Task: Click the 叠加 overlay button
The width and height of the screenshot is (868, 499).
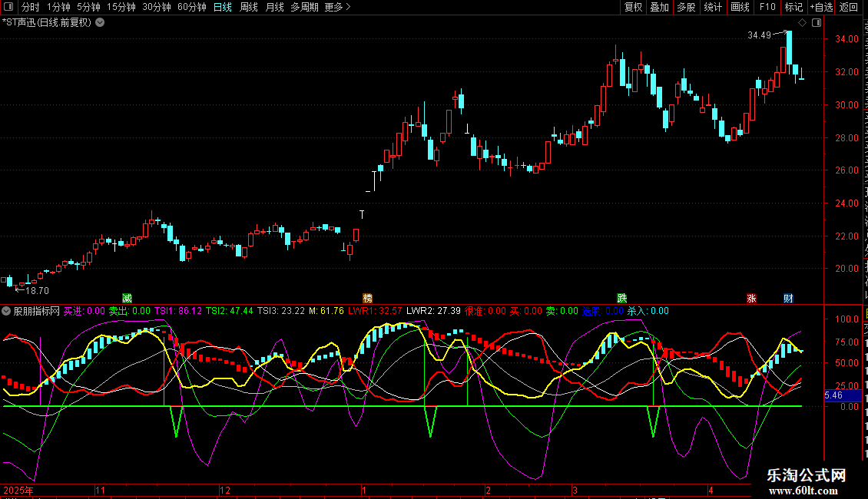Action: (660, 7)
